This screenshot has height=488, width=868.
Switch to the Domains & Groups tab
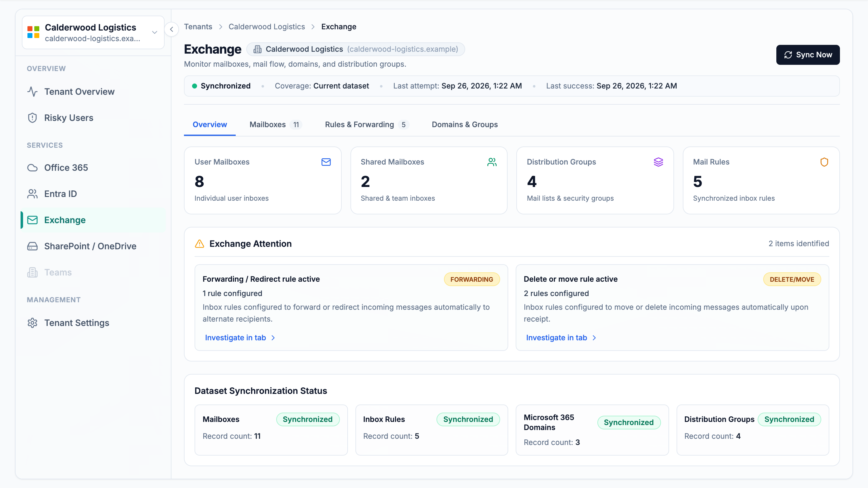click(465, 125)
